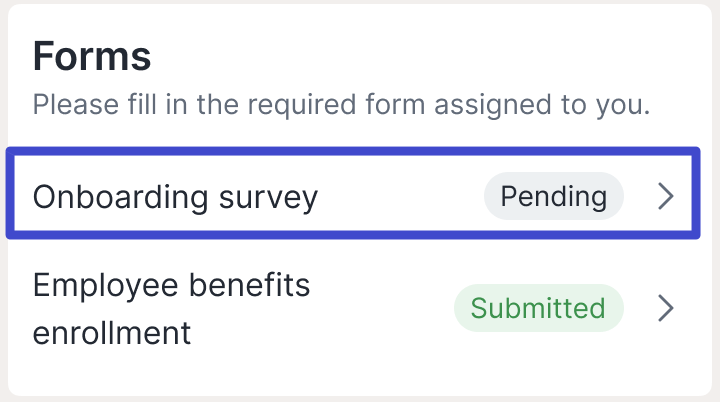
Task: Click the Pending status badge
Action: 553,196
